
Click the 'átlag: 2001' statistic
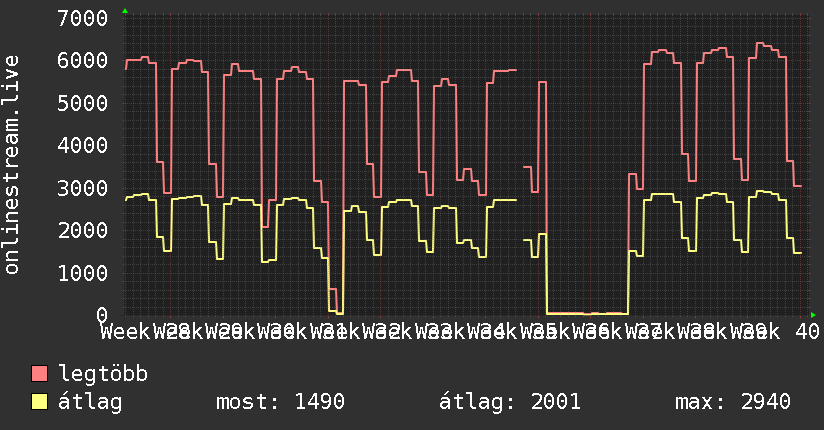coord(510,402)
